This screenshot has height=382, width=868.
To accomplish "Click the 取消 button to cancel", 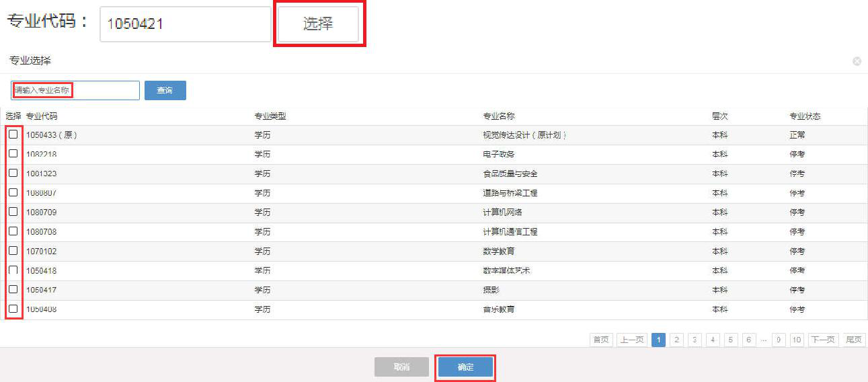I will click(401, 367).
